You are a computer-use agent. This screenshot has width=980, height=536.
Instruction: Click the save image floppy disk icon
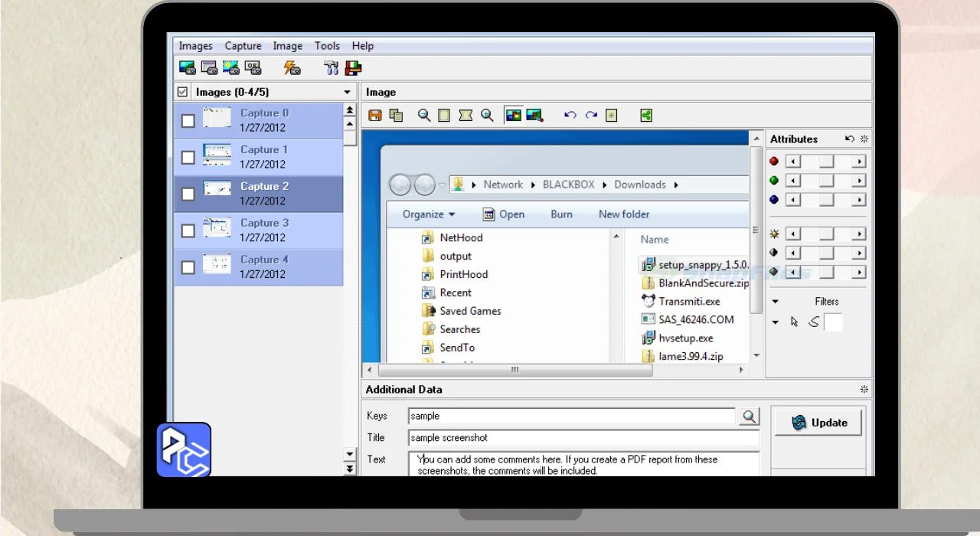[375, 116]
